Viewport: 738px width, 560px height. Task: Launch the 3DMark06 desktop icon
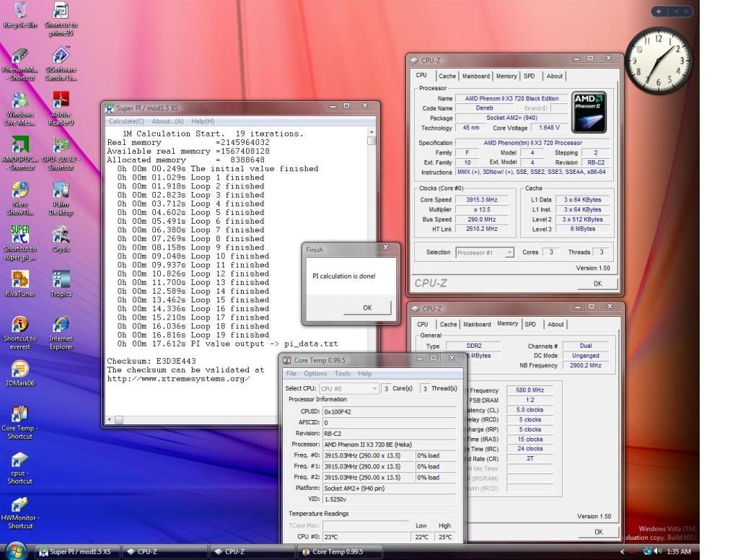pyautogui.click(x=20, y=369)
